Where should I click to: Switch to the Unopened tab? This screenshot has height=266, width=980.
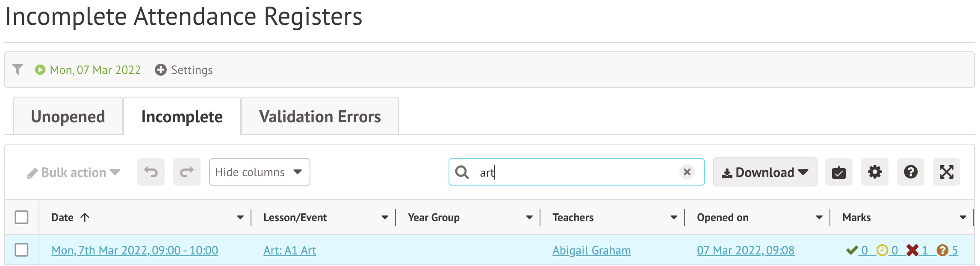[68, 117]
